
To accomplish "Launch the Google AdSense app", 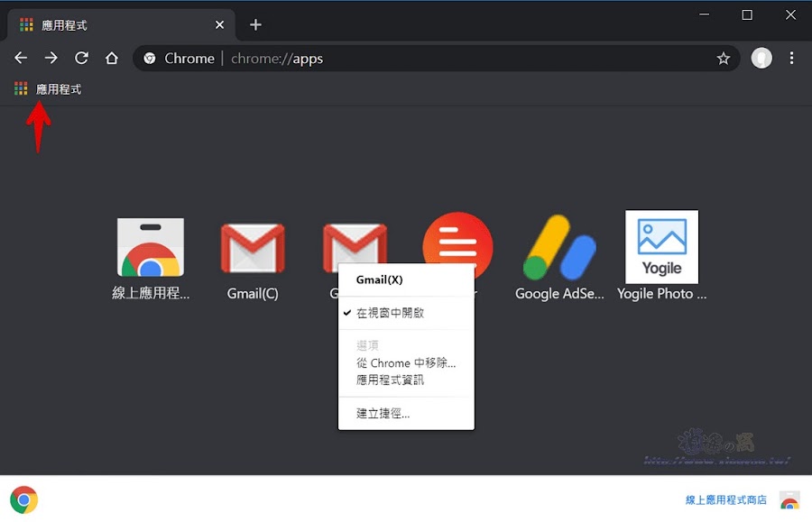I will [x=559, y=257].
